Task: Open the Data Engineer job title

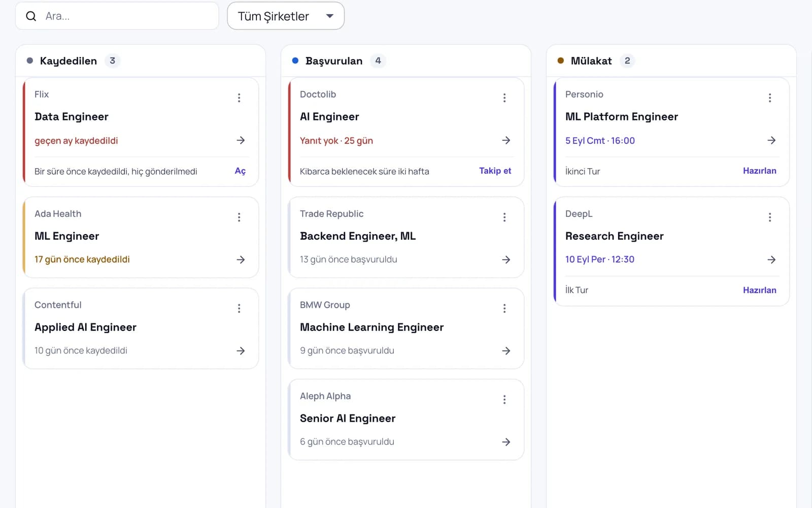Action: click(72, 117)
